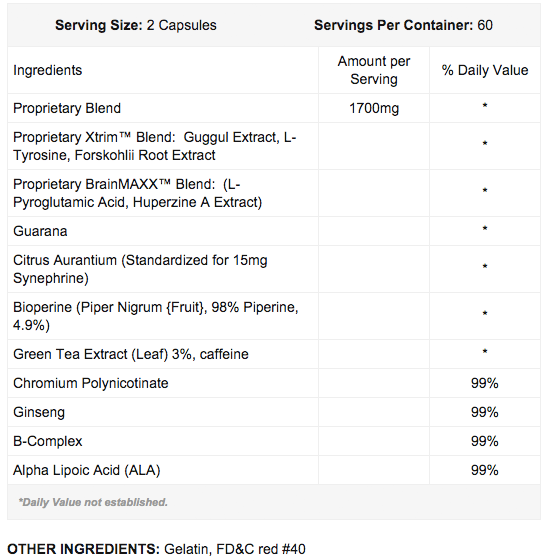Click the 99% value for Ginseng
Image resolution: width=554 pixels, height=560 pixels.
point(484,412)
